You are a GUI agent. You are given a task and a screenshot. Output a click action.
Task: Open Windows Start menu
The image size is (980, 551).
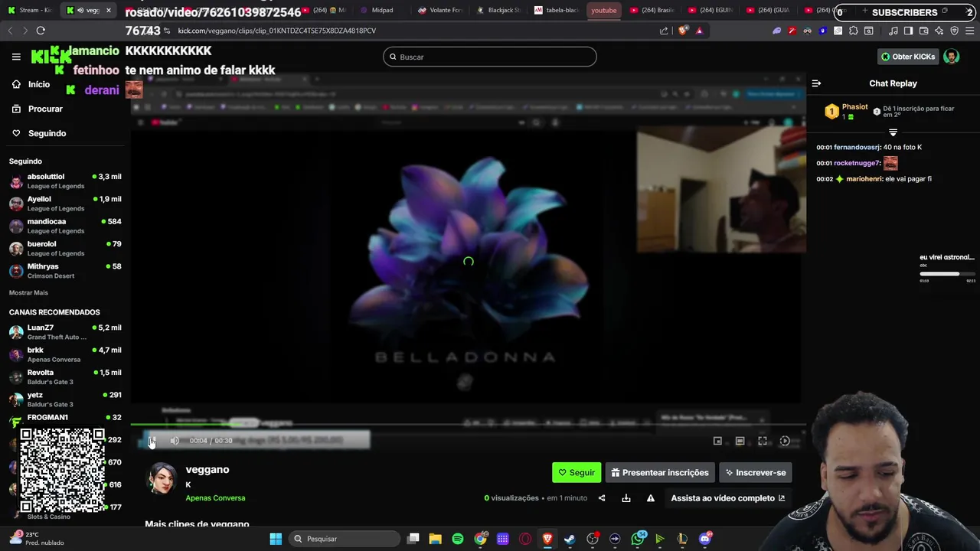coord(276,539)
